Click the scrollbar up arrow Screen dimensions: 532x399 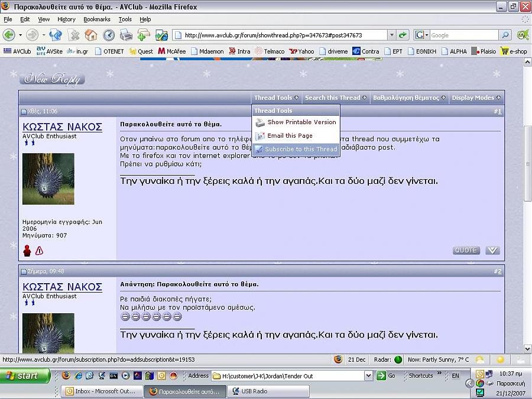(x=527, y=62)
